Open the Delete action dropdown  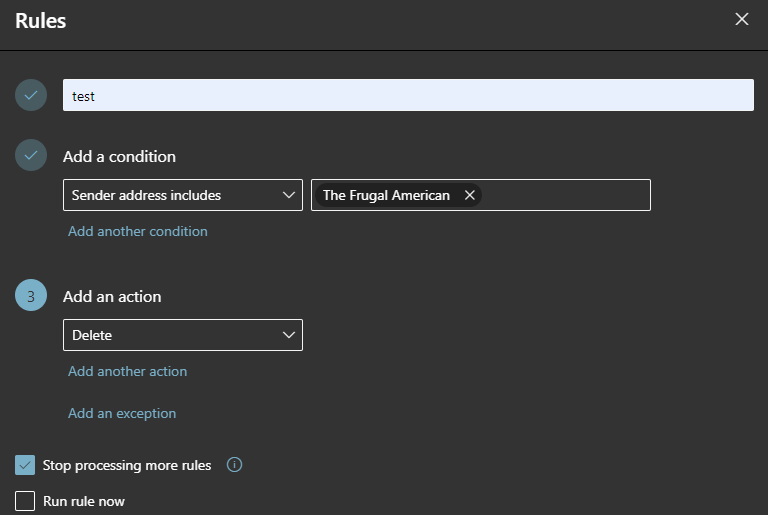pos(183,335)
